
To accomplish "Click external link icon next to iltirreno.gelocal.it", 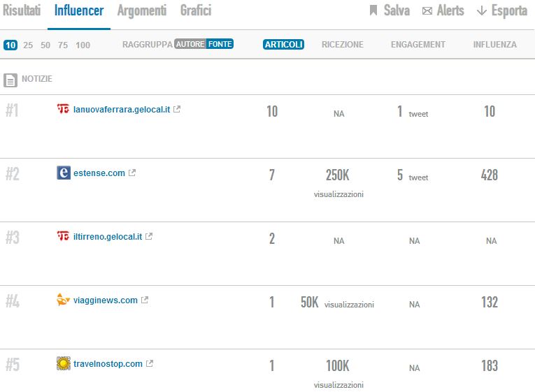I will (149, 236).
